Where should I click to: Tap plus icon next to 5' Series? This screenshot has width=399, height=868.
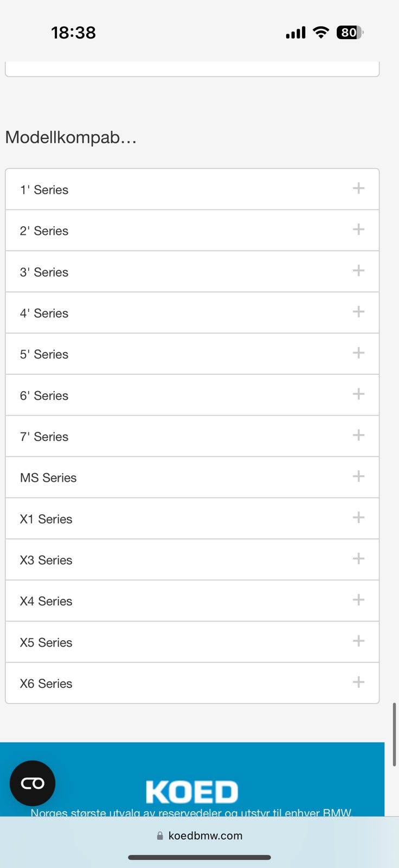(x=358, y=353)
